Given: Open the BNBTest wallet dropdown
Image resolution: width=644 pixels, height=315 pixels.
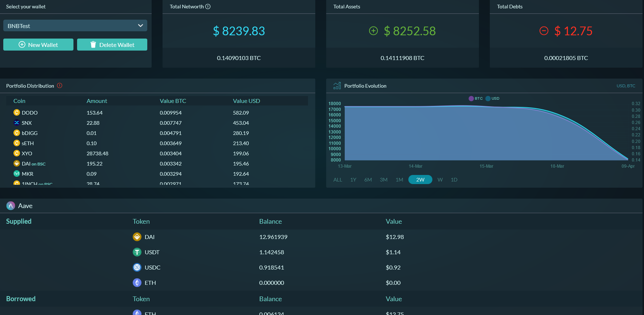Looking at the screenshot, I should tap(75, 25).
